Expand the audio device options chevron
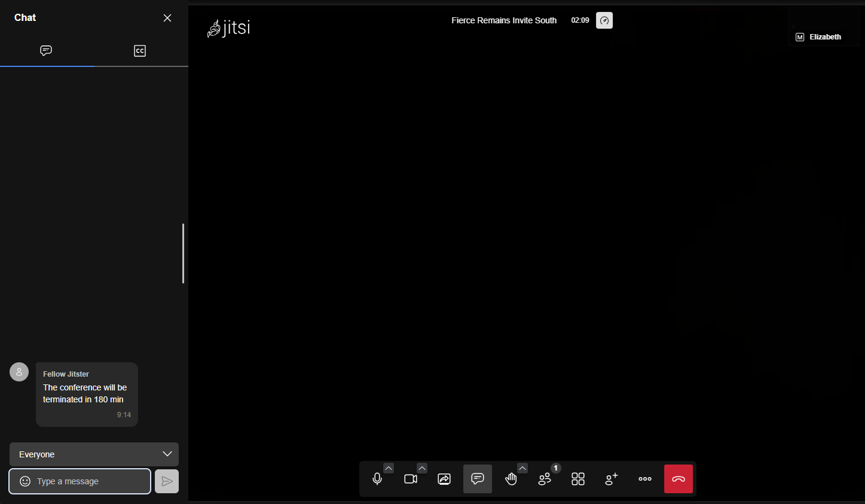Viewport: 865px width, 504px height. pos(389,468)
